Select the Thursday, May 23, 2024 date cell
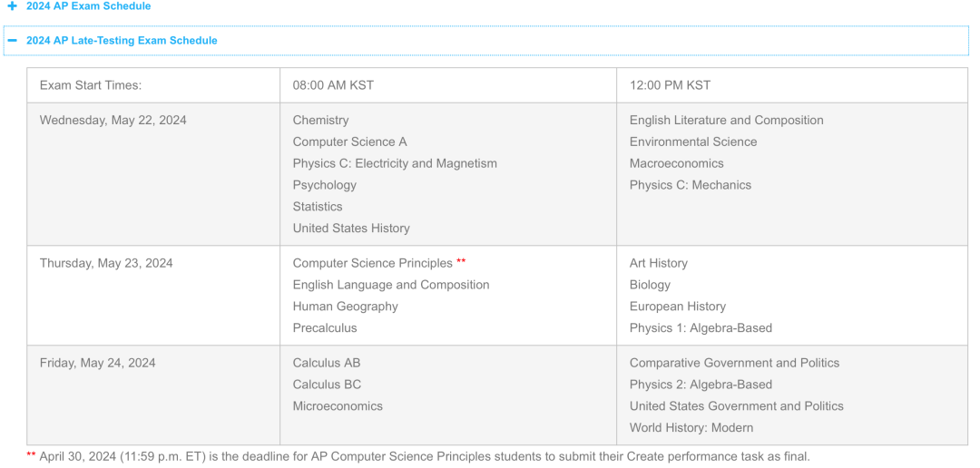This screenshot has width=980, height=468. (105, 264)
